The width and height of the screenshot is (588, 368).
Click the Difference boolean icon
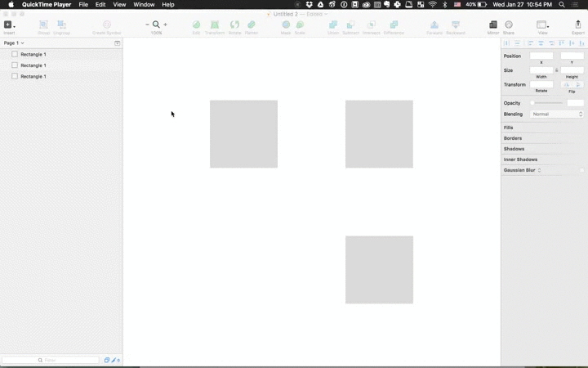tap(394, 25)
